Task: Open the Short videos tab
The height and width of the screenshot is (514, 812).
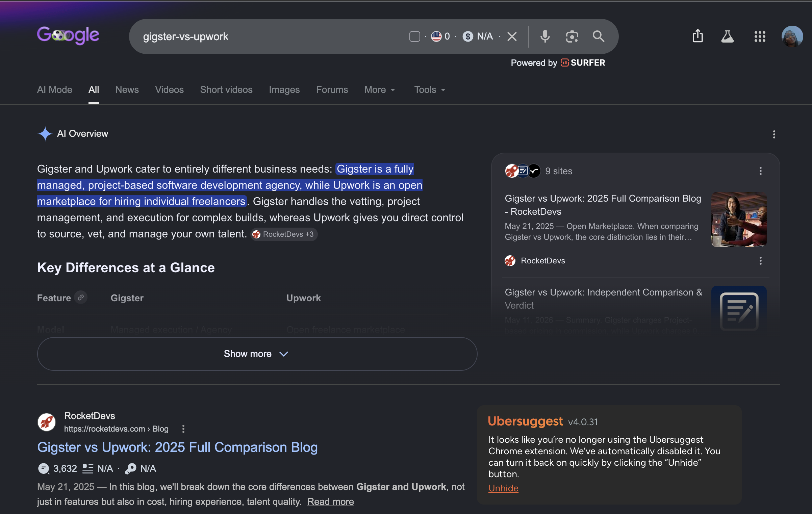Action: 226,90
